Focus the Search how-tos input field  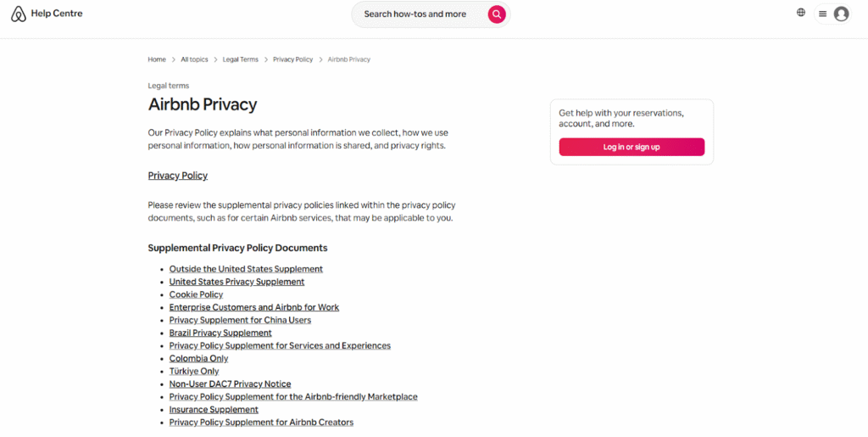point(415,14)
